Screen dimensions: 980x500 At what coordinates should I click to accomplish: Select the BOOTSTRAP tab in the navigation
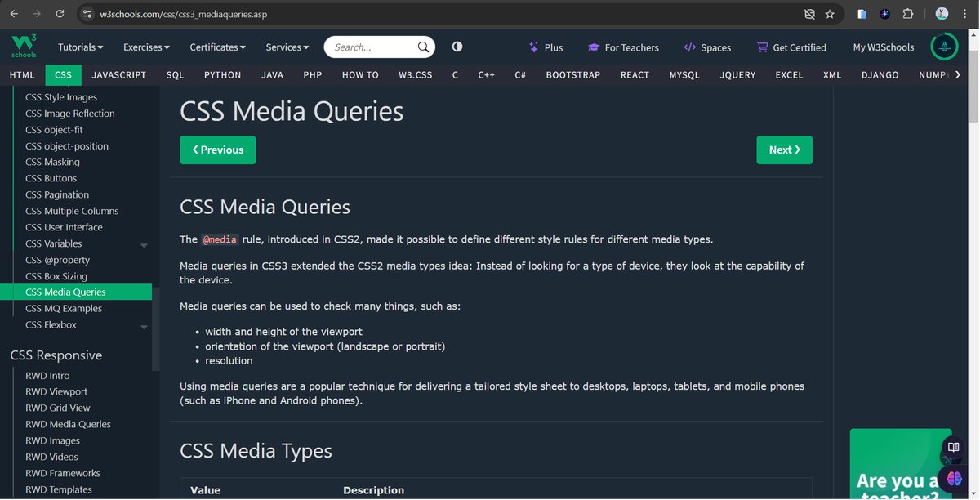coord(572,74)
